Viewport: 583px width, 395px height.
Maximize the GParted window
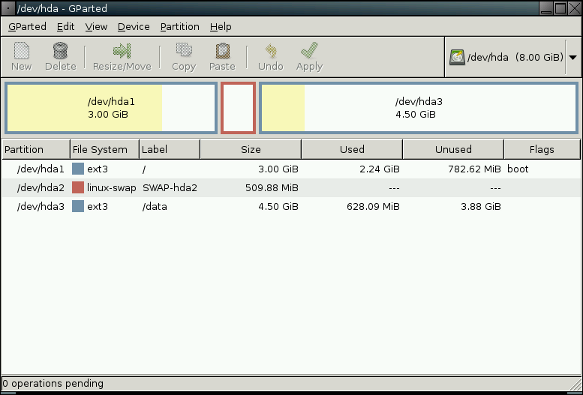click(560, 8)
